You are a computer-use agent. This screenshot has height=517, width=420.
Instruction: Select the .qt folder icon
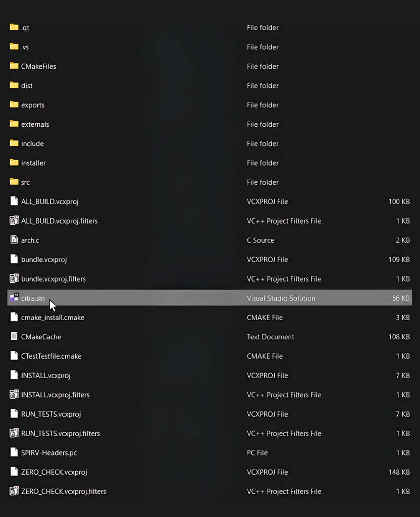coord(14,27)
